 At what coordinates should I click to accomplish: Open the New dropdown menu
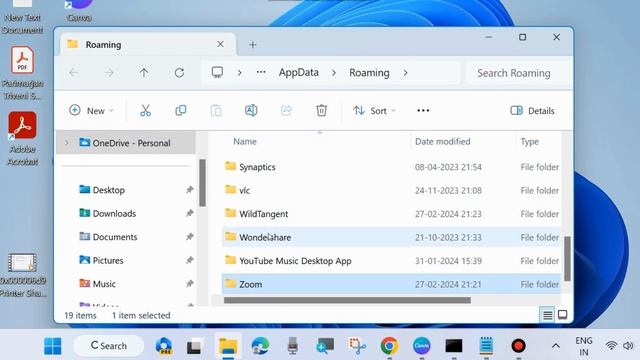[x=91, y=111]
